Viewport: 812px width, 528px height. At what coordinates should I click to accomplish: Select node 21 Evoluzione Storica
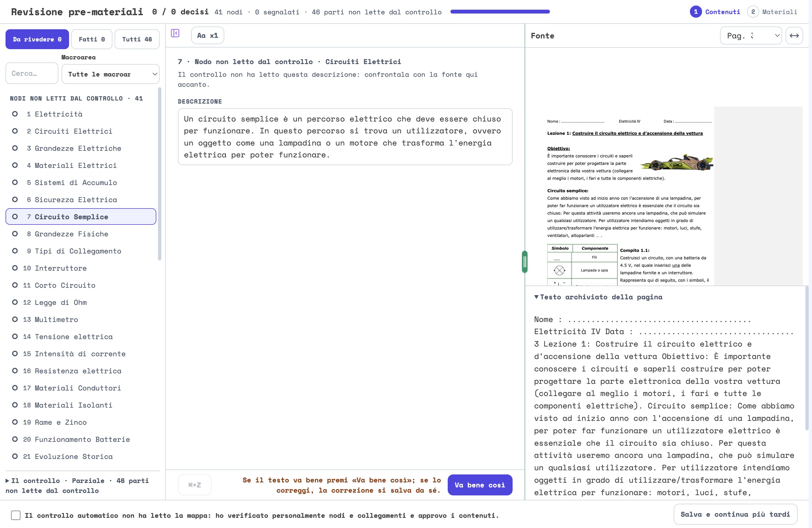click(x=81, y=456)
